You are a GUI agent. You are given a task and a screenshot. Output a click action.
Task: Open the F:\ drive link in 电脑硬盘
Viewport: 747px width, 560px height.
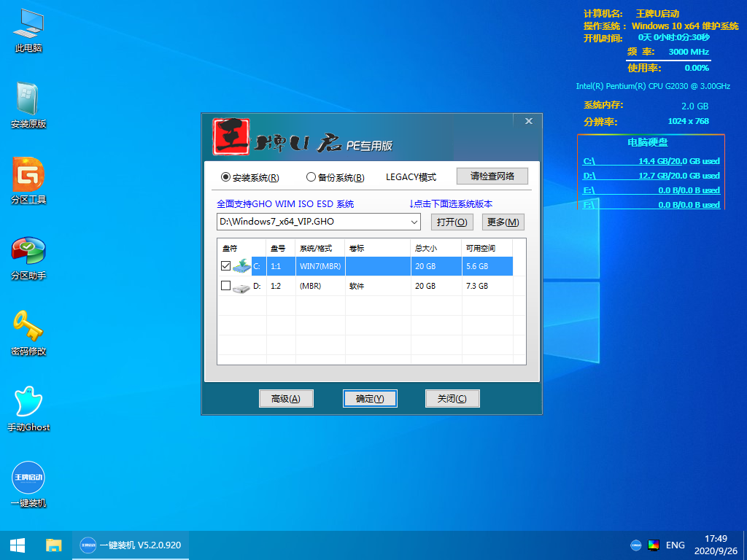651,205
